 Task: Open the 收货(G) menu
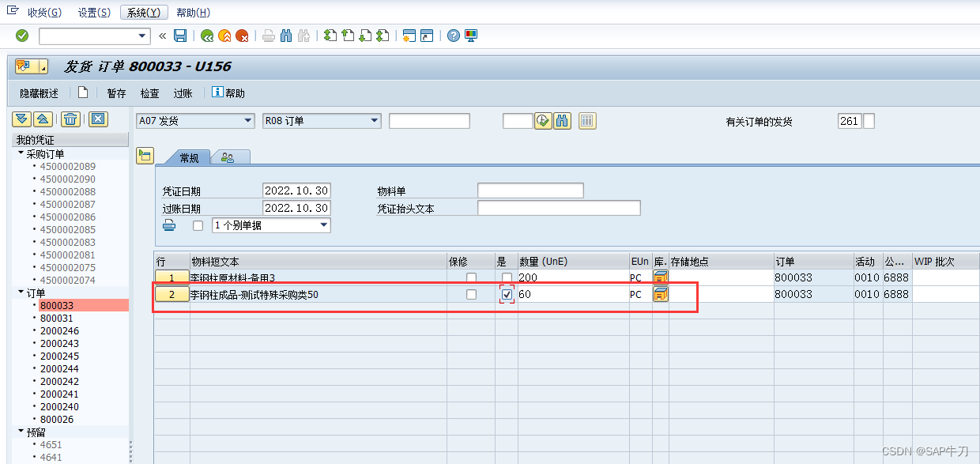pyautogui.click(x=44, y=13)
